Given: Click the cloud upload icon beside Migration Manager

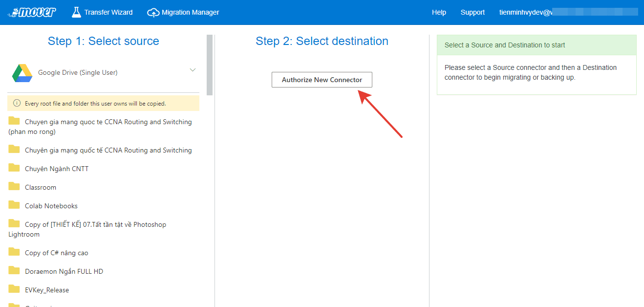Looking at the screenshot, I should (153, 13).
